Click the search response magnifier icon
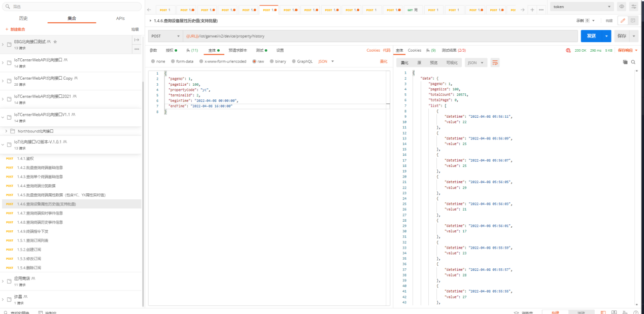644x314 pixels. pos(633,62)
